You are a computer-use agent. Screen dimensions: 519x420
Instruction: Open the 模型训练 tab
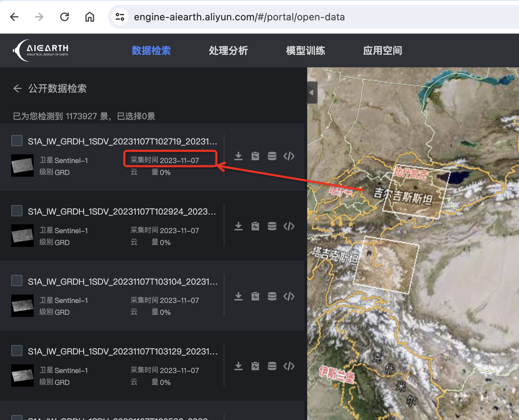point(305,50)
